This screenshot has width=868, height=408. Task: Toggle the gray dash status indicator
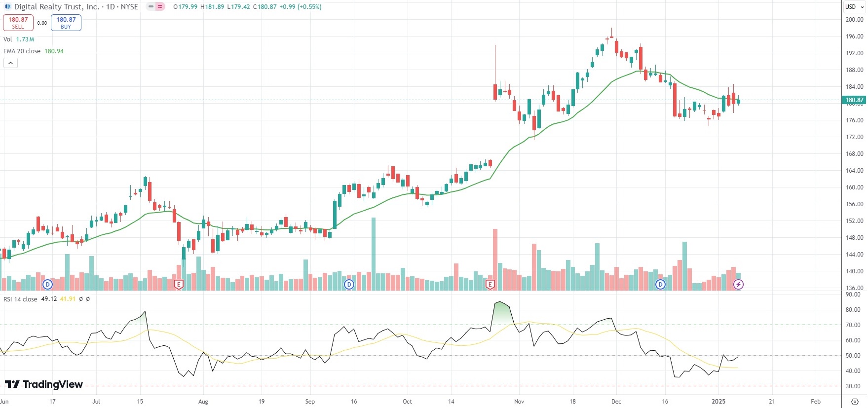point(151,7)
